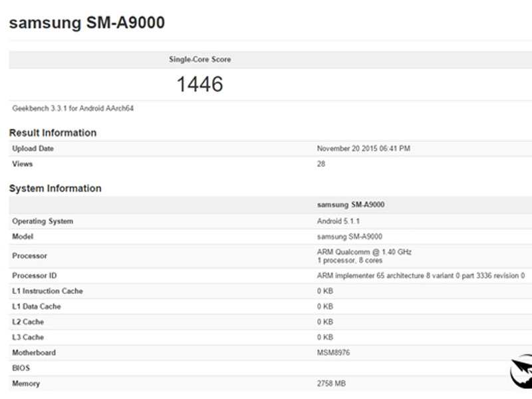The height and width of the screenshot is (399, 532).
Task: Click the bold samsung SM-A9000 table header
Action: tap(350, 205)
